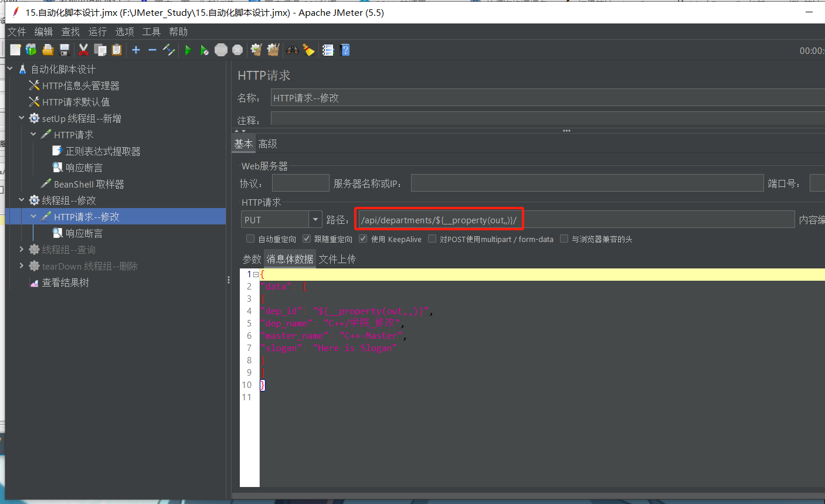825x504 pixels.
Task: Toggle the 跟随重定向 checkbox
Action: click(x=307, y=239)
